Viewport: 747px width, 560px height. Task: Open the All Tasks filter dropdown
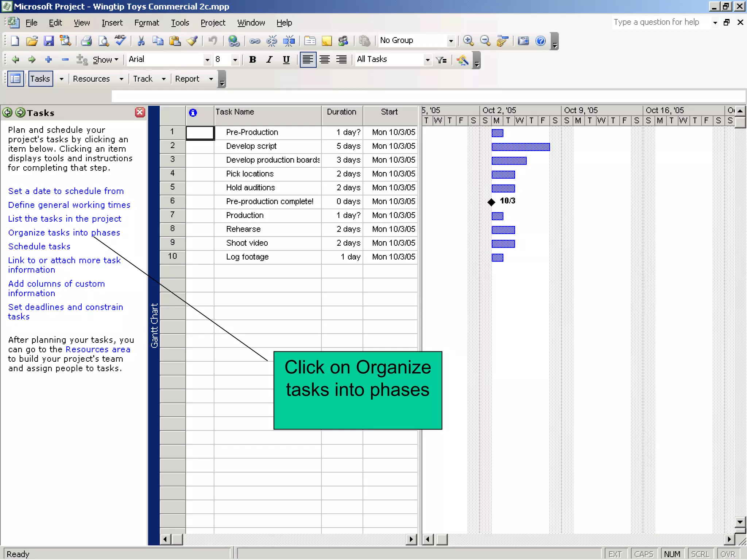coord(427,60)
